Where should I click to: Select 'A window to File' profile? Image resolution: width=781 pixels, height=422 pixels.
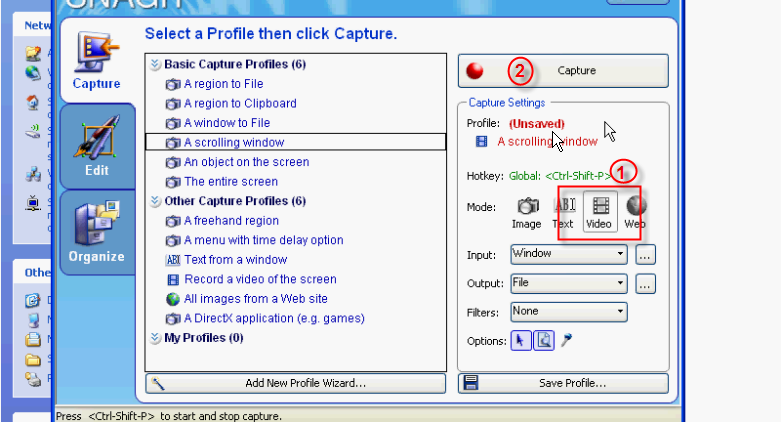pos(227,123)
